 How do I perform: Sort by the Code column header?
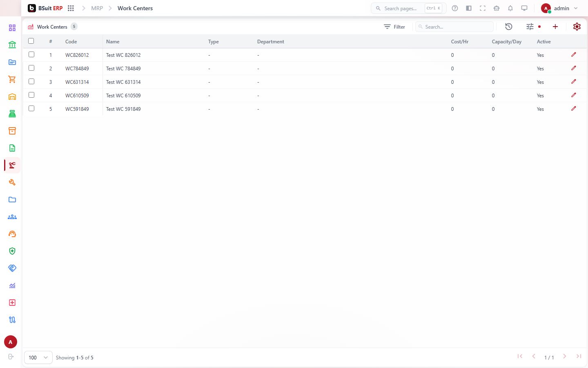[71, 42]
